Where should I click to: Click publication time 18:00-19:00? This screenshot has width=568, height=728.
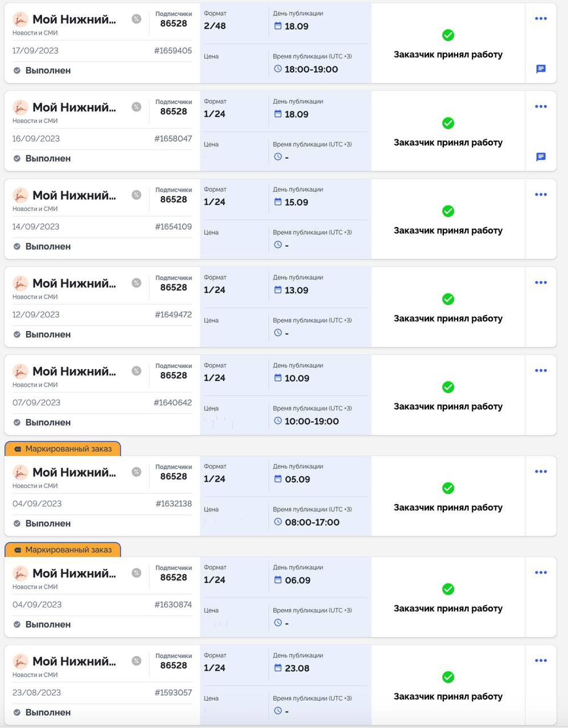point(311,69)
